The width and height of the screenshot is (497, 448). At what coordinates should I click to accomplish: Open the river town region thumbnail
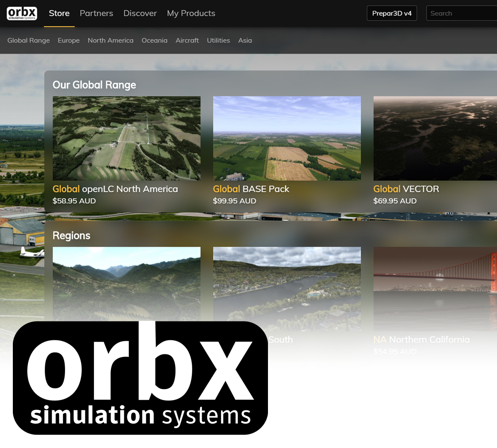point(287,289)
